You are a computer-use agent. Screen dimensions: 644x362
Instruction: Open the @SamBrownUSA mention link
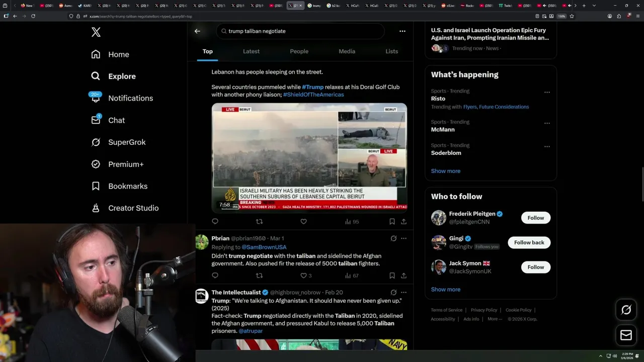tap(264, 247)
